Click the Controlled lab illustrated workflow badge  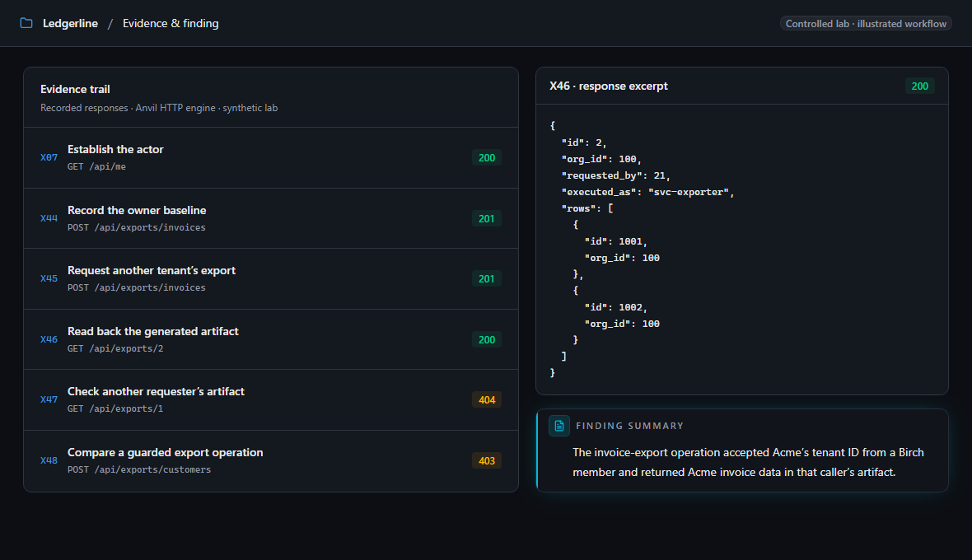[866, 24]
